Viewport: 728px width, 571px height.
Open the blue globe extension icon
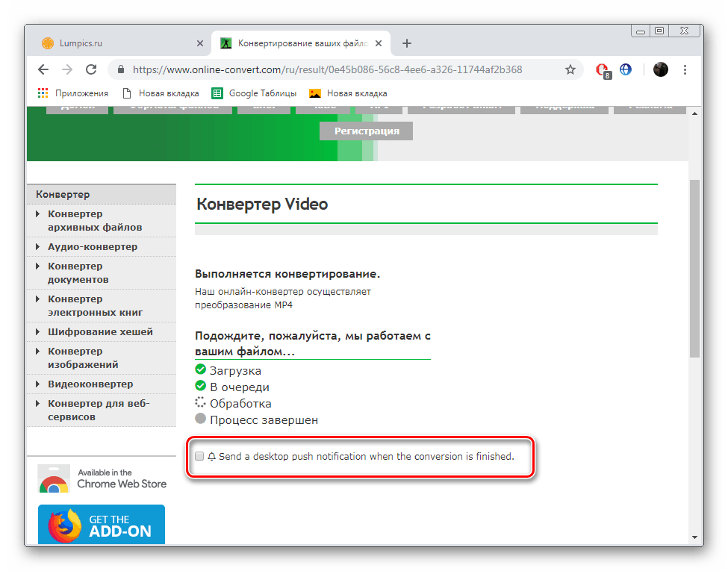(x=626, y=69)
